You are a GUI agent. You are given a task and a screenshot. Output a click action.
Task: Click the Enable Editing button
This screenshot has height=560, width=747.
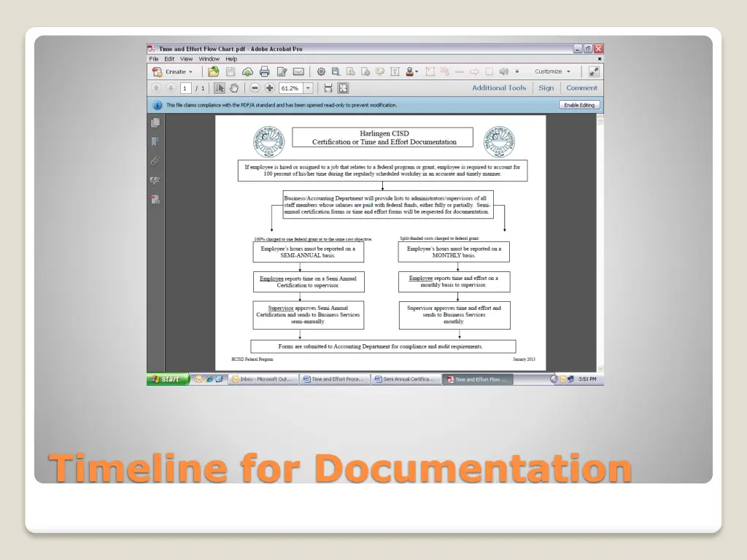[578, 104]
